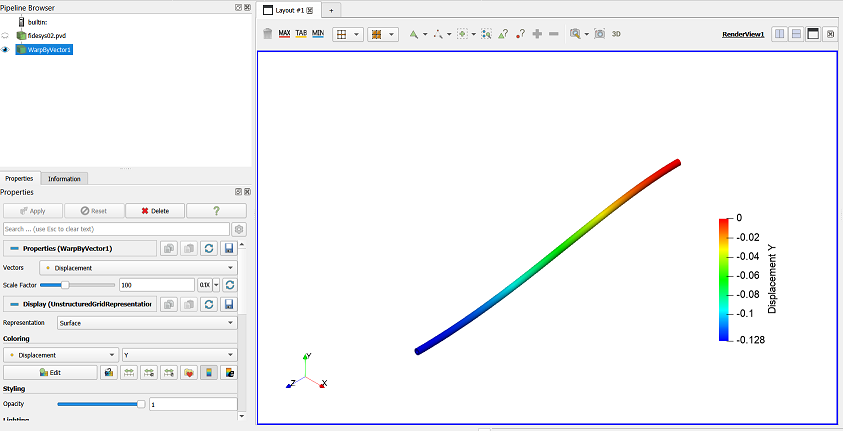Toggle color legend visibility icon
The image size is (843, 431).
209,372
